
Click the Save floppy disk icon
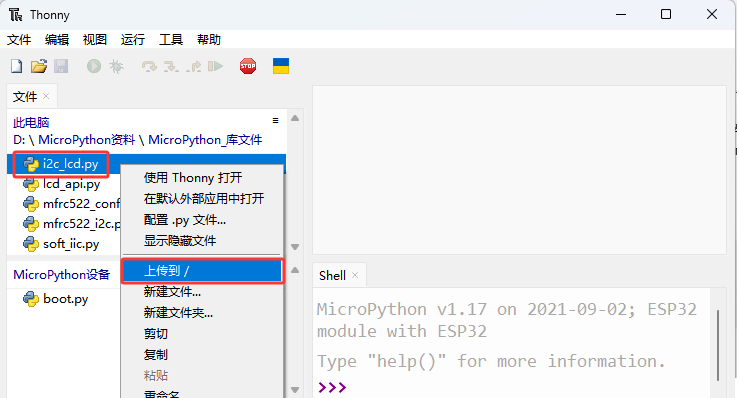coord(61,66)
